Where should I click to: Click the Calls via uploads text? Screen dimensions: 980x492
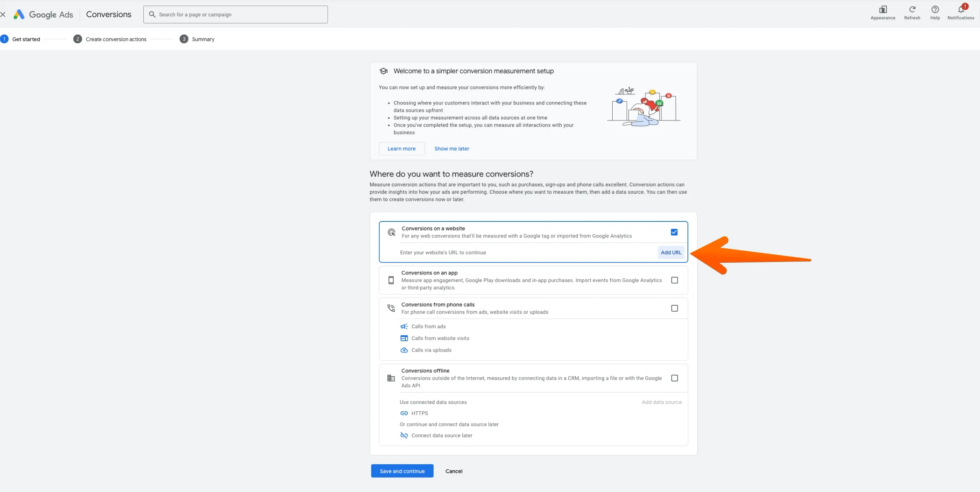pyautogui.click(x=431, y=350)
